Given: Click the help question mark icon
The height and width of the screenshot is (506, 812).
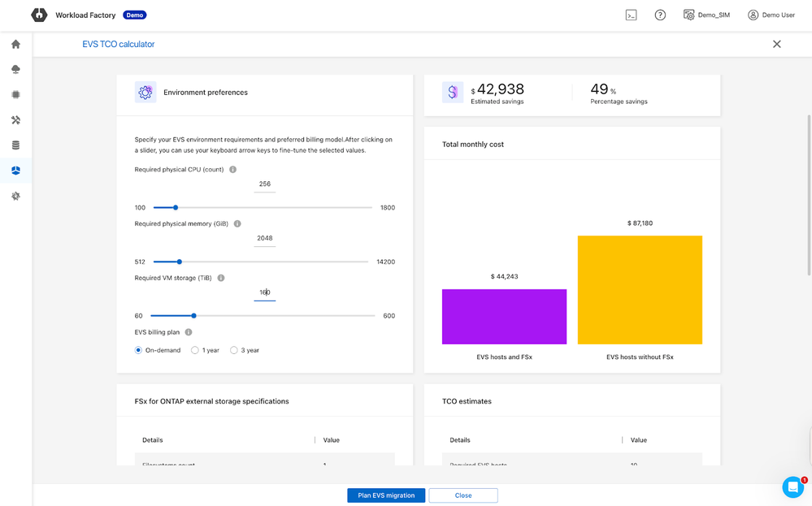Looking at the screenshot, I should [660, 15].
